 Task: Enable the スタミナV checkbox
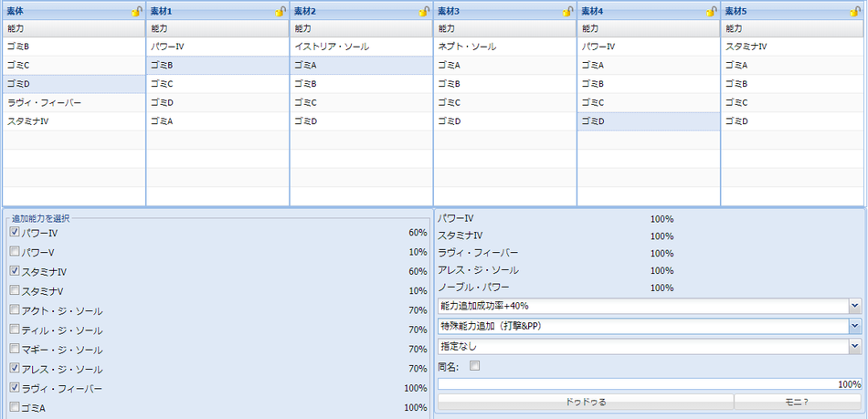(x=15, y=290)
